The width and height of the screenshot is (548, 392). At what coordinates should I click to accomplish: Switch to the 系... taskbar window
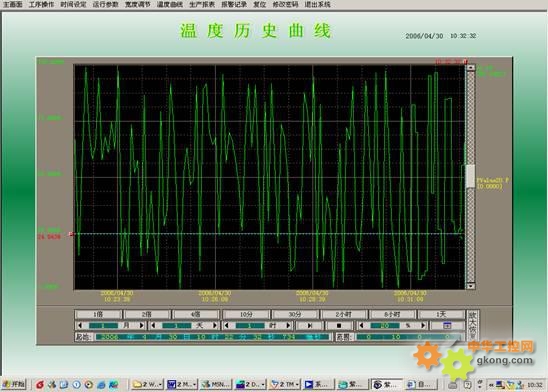pyautogui.click(x=318, y=385)
